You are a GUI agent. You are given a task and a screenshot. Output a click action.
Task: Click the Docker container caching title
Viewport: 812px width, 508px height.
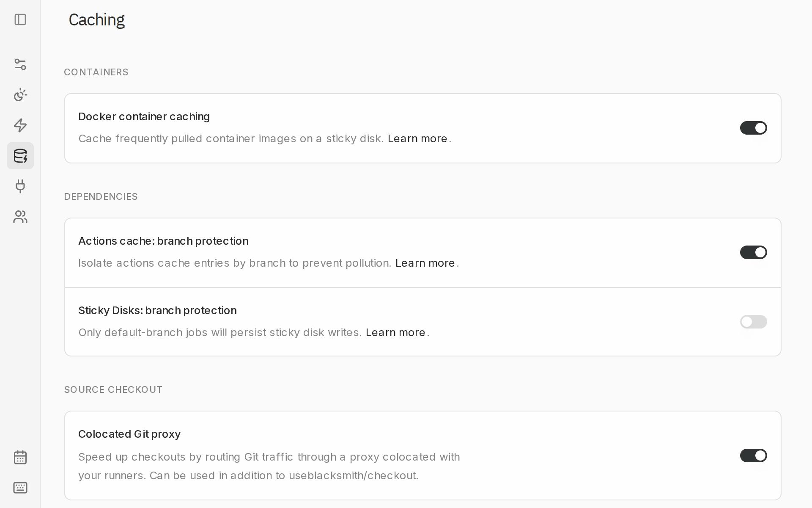(144, 116)
